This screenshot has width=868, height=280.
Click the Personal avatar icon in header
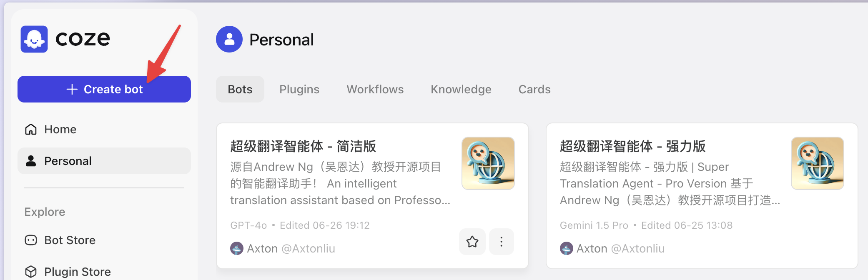[229, 39]
